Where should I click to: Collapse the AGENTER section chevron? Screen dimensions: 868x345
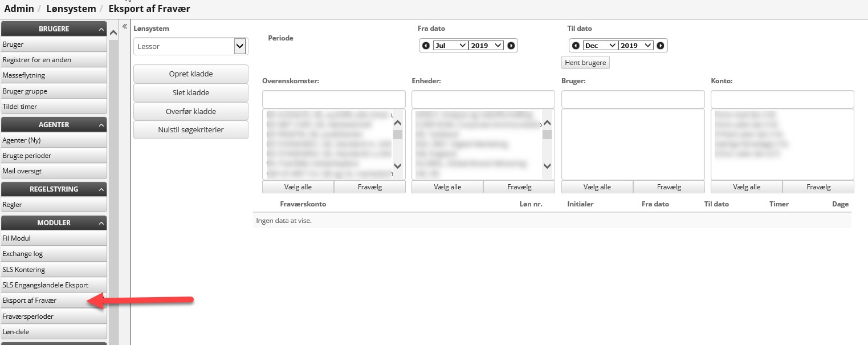pos(101,125)
